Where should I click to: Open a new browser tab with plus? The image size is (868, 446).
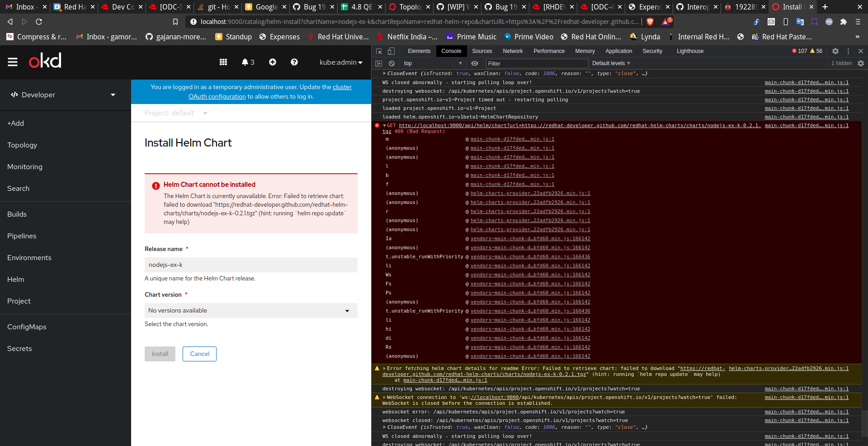coord(825,7)
